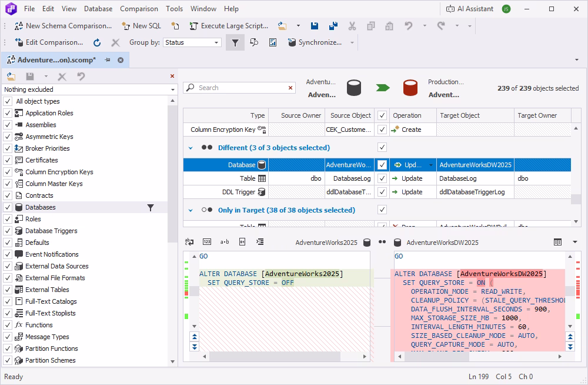This screenshot has width=588, height=385.
Task: Toggle Certificates checkbox
Action: click(x=8, y=160)
